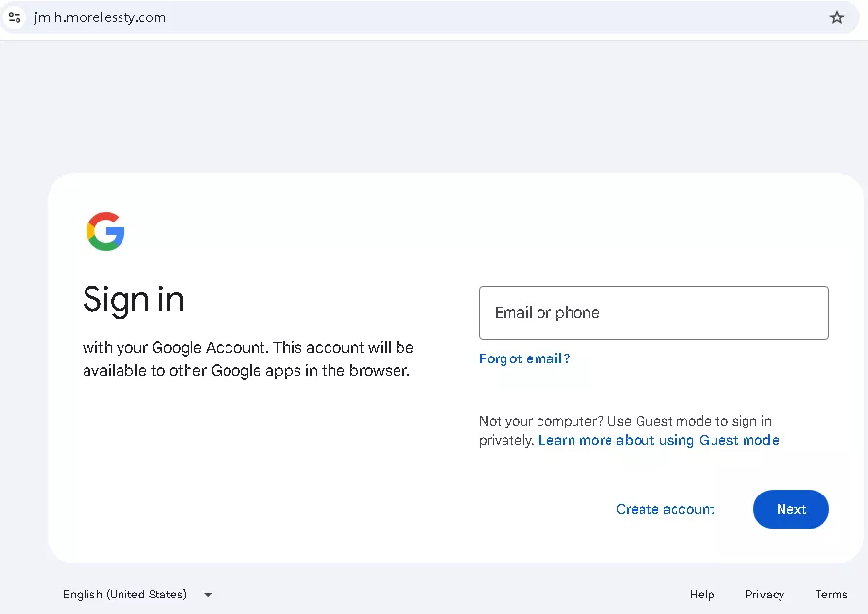Open the Terms footer link
Image resolution: width=868 pixels, height=614 pixels.
click(x=831, y=595)
